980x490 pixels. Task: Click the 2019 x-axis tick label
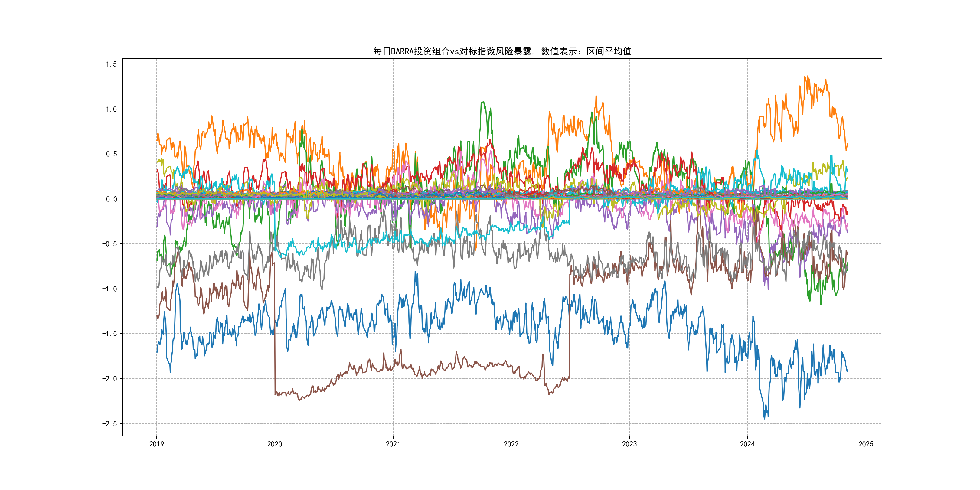(156, 444)
